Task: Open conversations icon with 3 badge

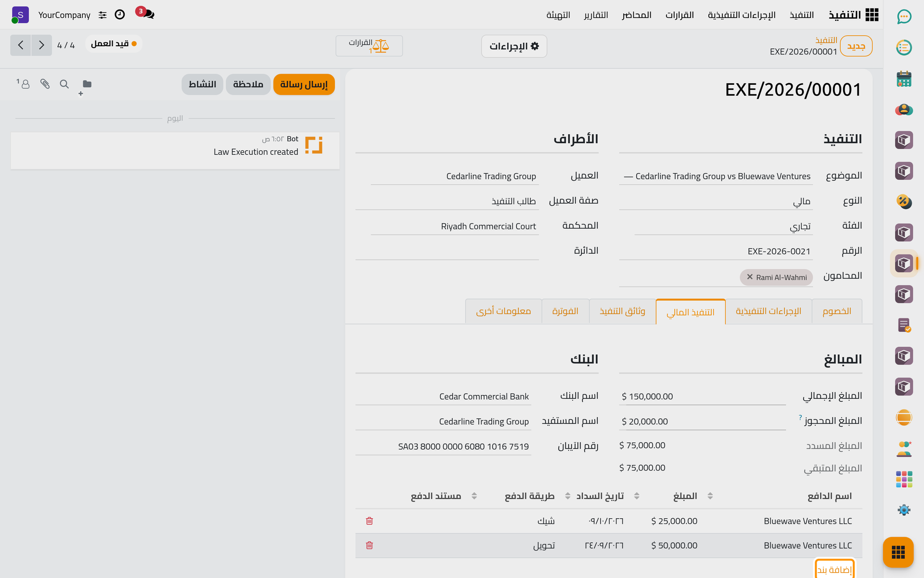Action: (145, 13)
